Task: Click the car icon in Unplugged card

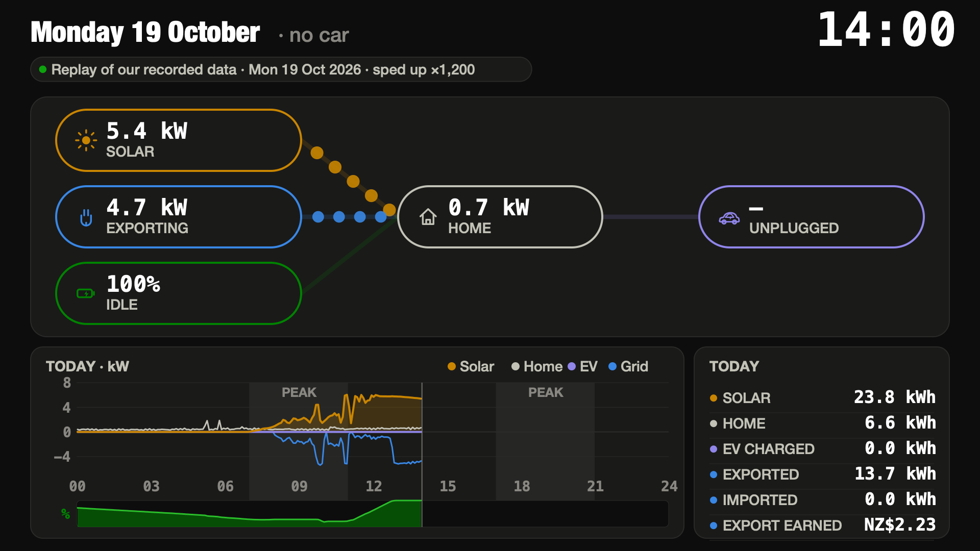Action: click(x=729, y=218)
